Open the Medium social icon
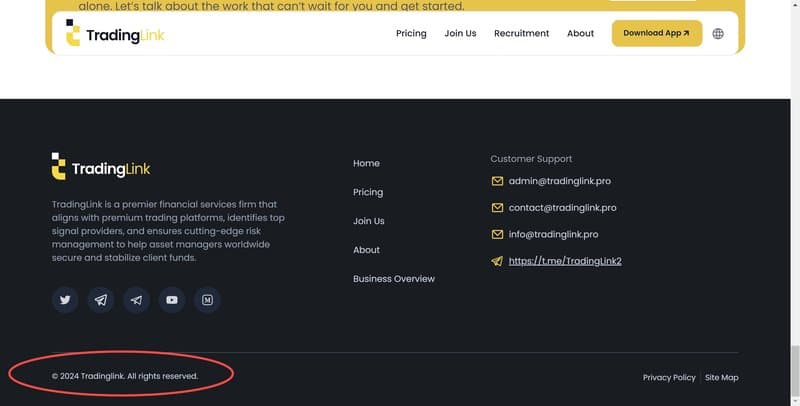 pyautogui.click(x=207, y=300)
